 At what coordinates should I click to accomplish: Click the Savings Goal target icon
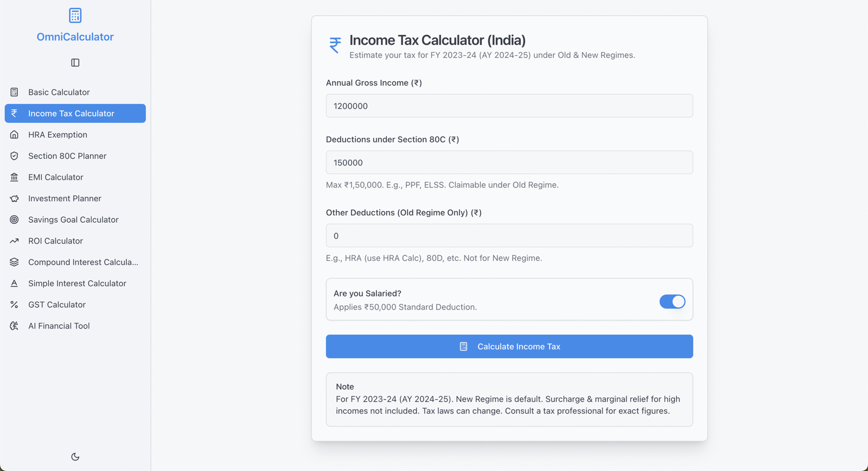coord(14,220)
